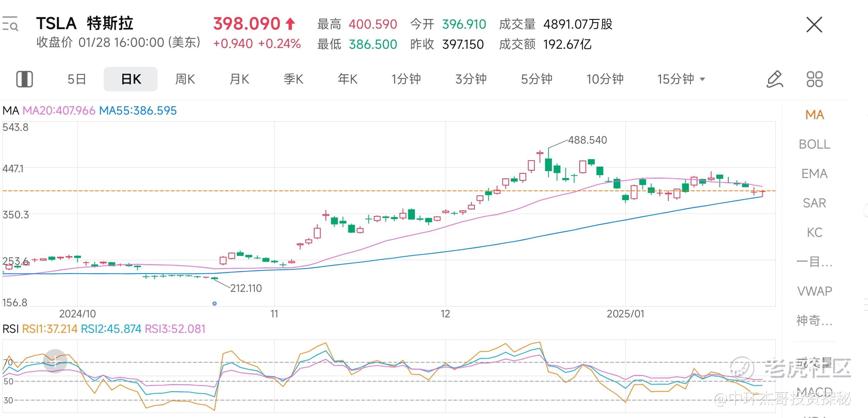The height and width of the screenshot is (418, 868).
Task: Open the stock search list icon
Action: click(x=10, y=24)
